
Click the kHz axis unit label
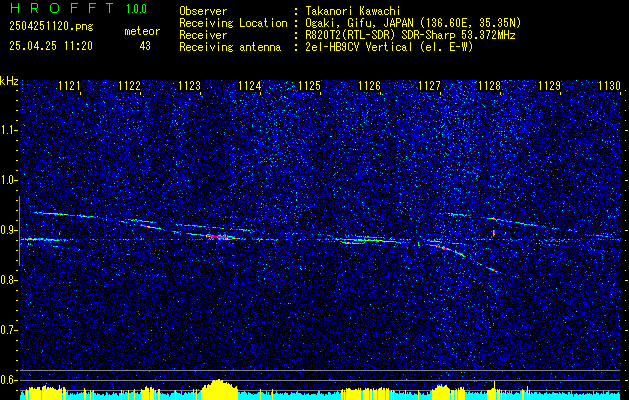click(9, 81)
